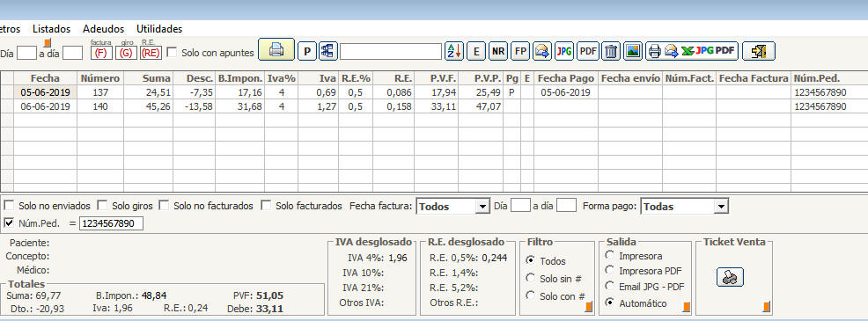Click the standalone PDF toolbar button

[x=588, y=52]
